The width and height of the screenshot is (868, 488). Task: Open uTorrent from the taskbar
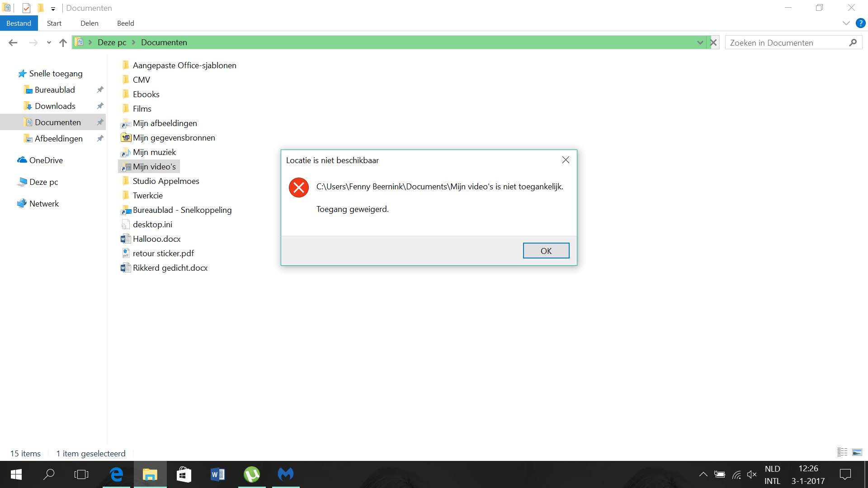[x=252, y=474]
